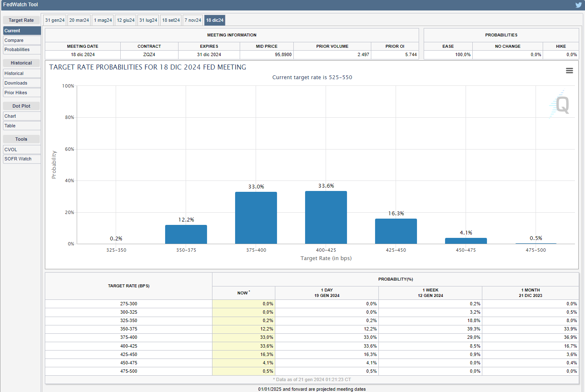Screen dimensions: 585x392
Task: Switch to the 20 mar24 meeting tab
Action: (79, 20)
